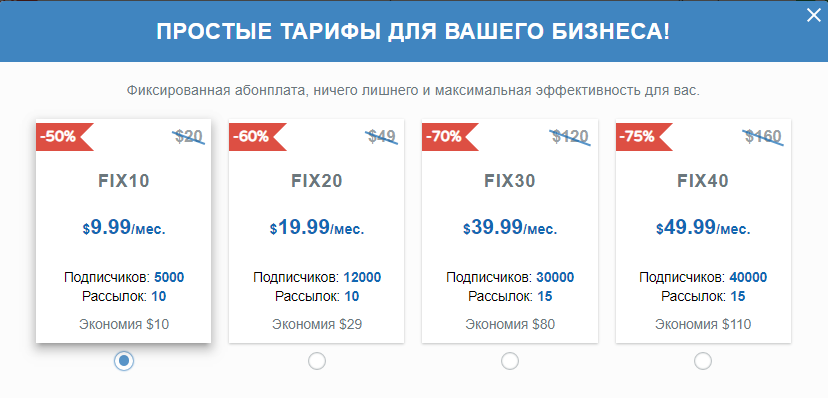Click the FIX10 plan title
The image size is (828, 398).
click(124, 181)
